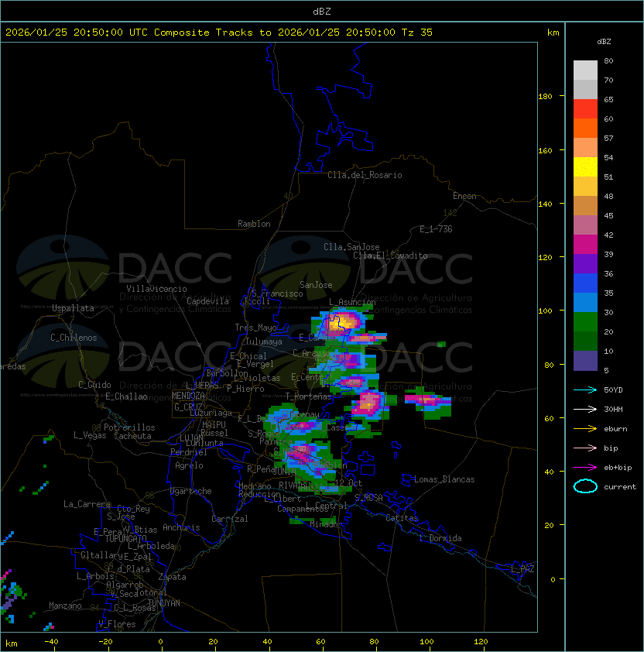
Task: Click the Ramblon place label
Action: click(x=254, y=224)
